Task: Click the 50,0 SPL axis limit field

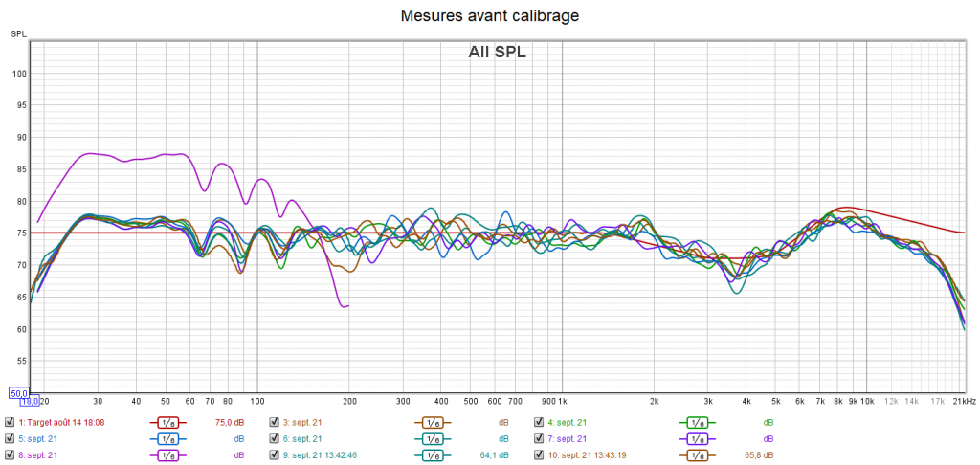Action: pos(19,392)
